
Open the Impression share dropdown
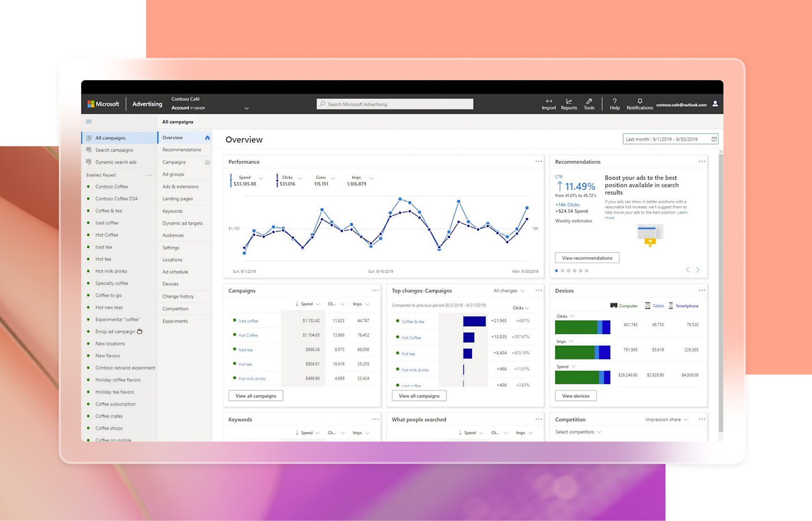click(667, 420)
